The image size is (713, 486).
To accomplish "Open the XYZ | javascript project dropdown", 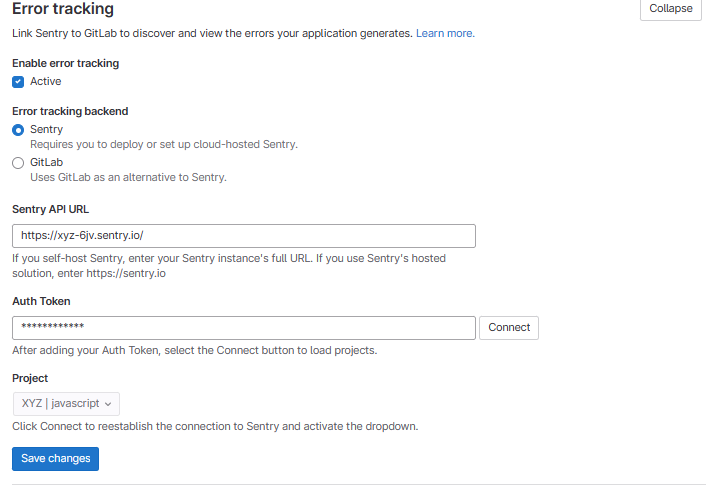I will (x=66, y=404).
